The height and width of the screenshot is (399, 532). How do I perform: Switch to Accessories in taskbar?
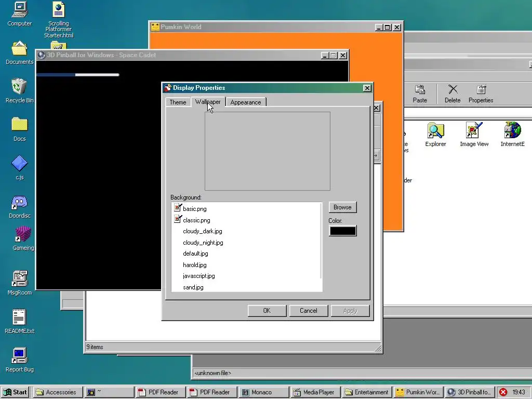tap(58, 392)
